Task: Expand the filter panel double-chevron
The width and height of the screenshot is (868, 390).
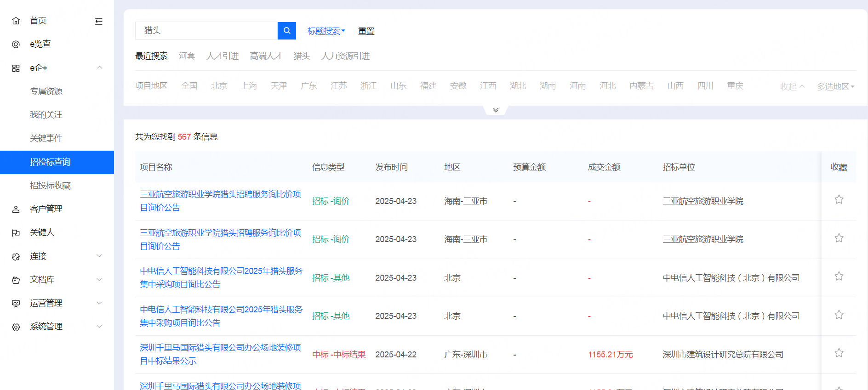Action: (x=496, y=110)
